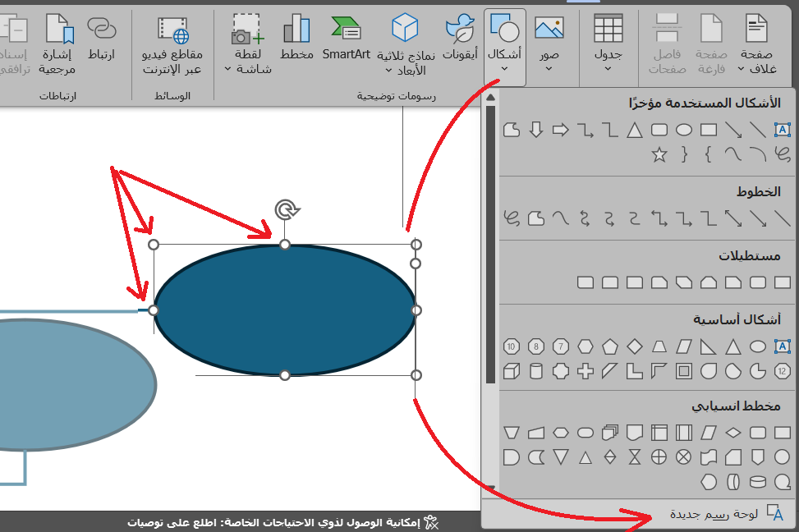Select the plus/cross shape in basic shapes
Screen dimensions: 799x532
[585, 371]
